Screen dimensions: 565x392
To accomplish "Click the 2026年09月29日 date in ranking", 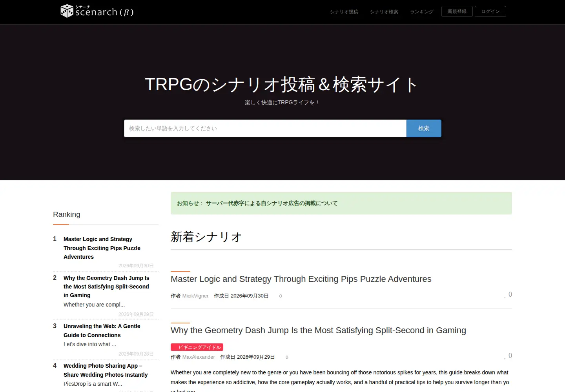I will [x=136, y=314].
